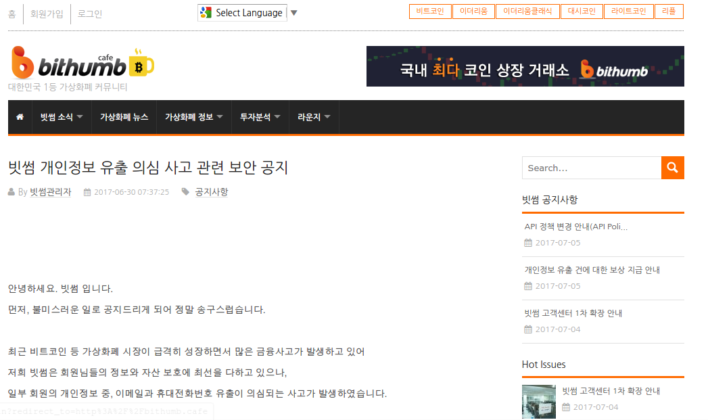Click the Google translate icon beside Select Language
The image size is (708, 420).
click(x=206, y=13)
